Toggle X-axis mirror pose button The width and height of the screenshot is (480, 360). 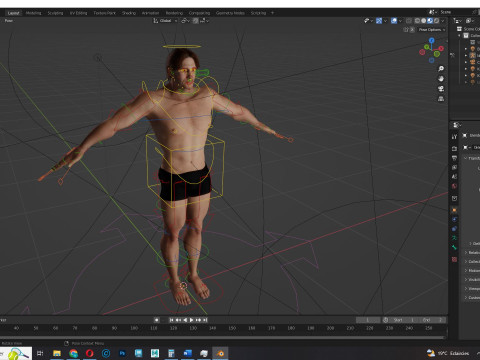pyautogui.click(x=412, y=30)
